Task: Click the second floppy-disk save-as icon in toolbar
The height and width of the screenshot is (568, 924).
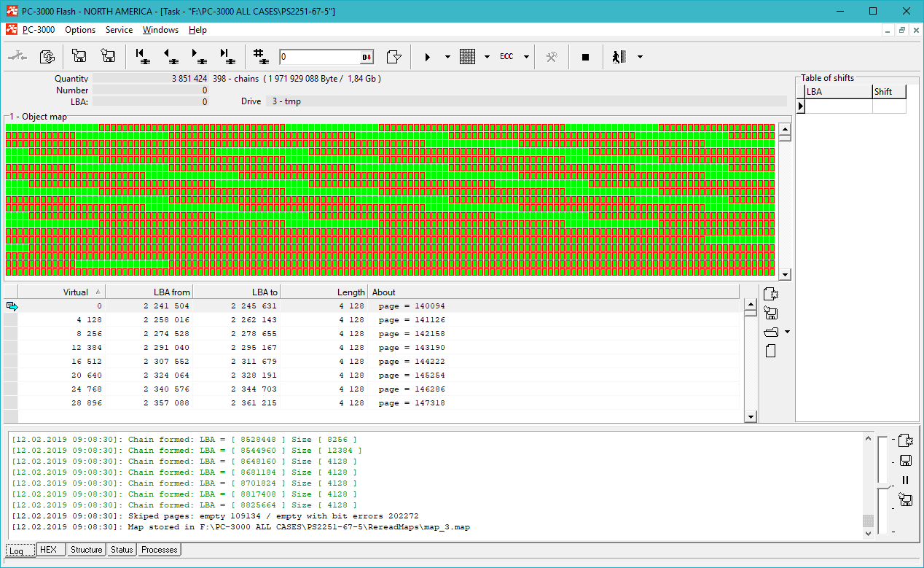Action: (x=109, y=57)
